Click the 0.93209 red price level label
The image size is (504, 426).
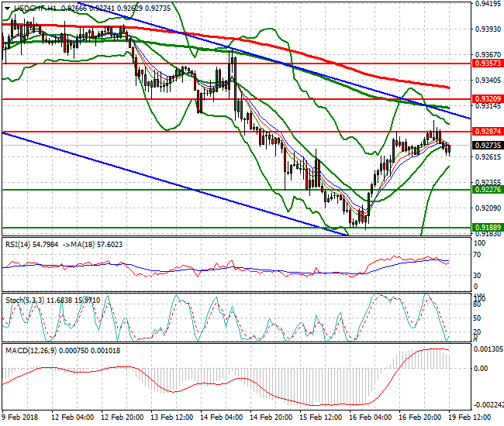(x=488, y=99)
